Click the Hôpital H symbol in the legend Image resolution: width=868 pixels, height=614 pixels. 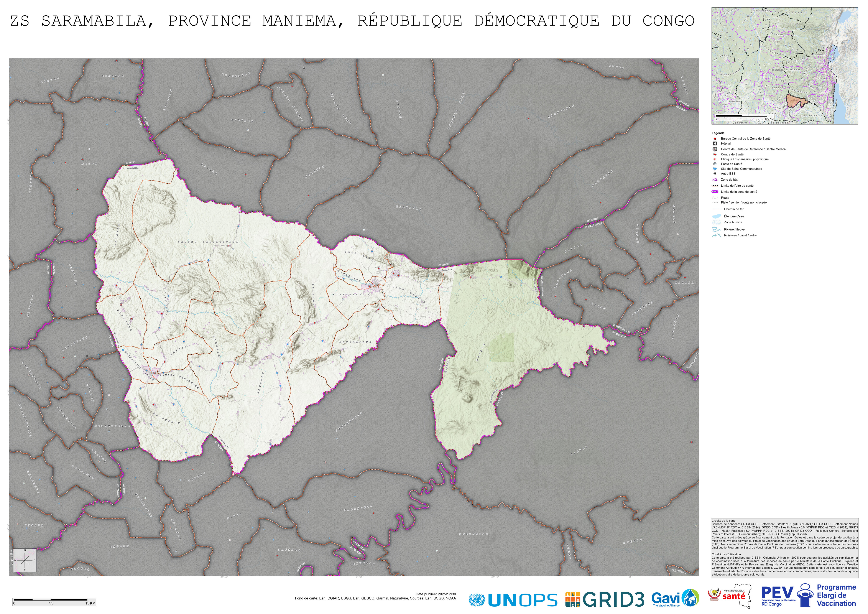[715, 144]
